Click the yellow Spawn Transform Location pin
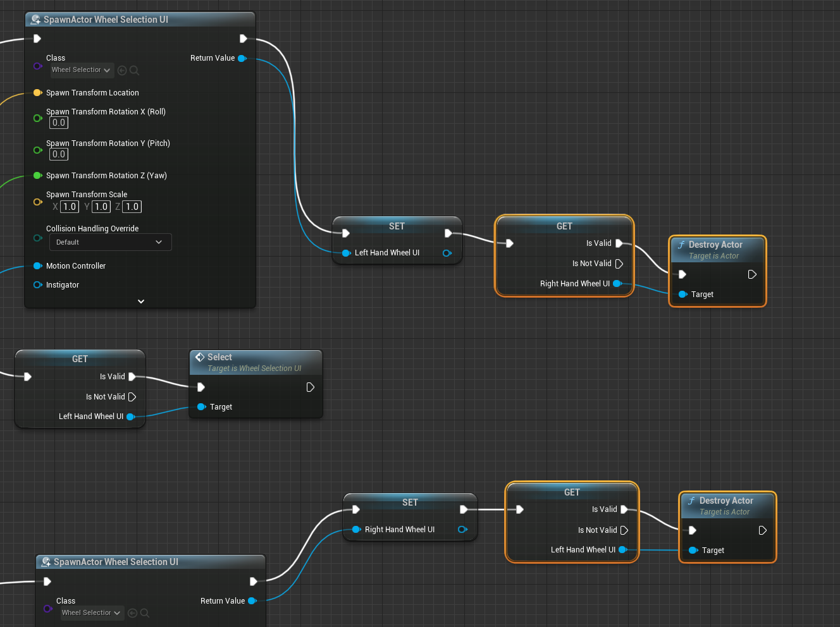840x627 pixels. point(37,93)
